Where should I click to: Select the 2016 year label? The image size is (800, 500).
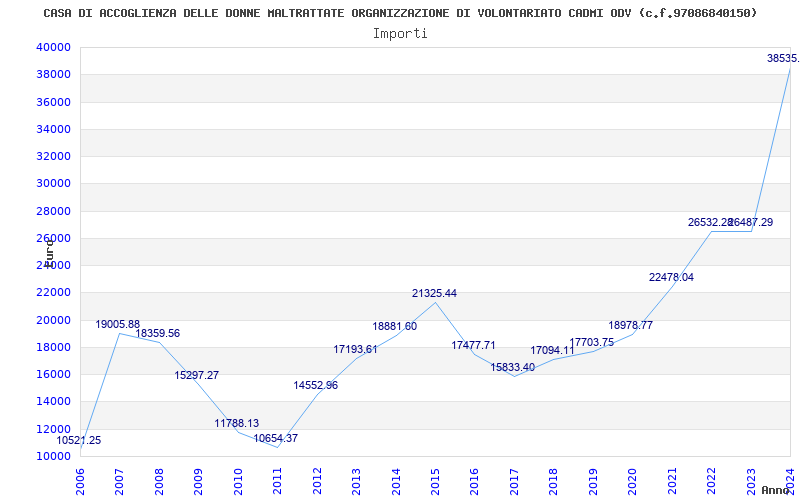tap(475, 482)
